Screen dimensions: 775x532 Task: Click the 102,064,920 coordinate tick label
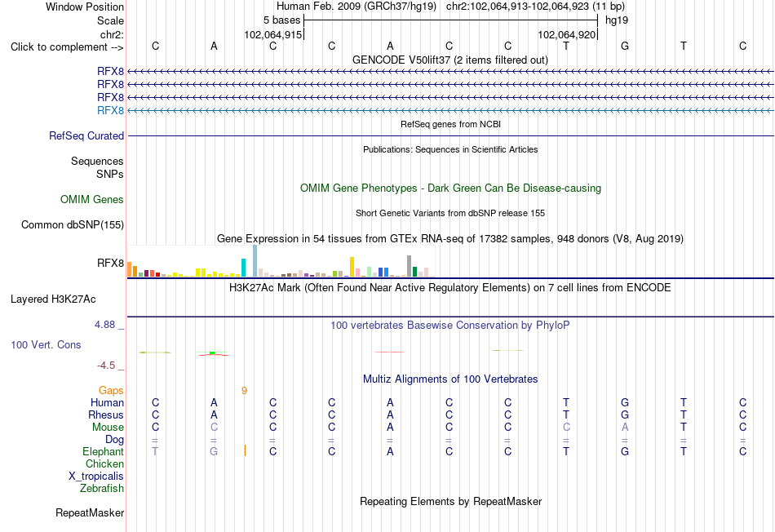click(566, 34)
